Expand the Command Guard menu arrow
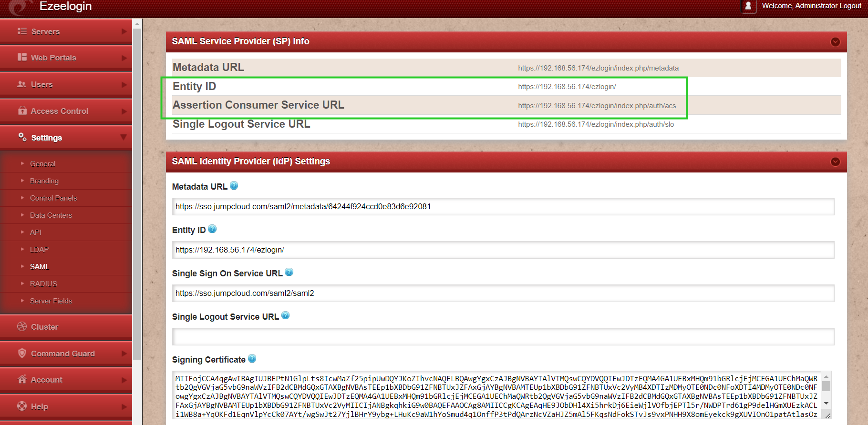Screen dimensions: 868x425 coord(124,354)
